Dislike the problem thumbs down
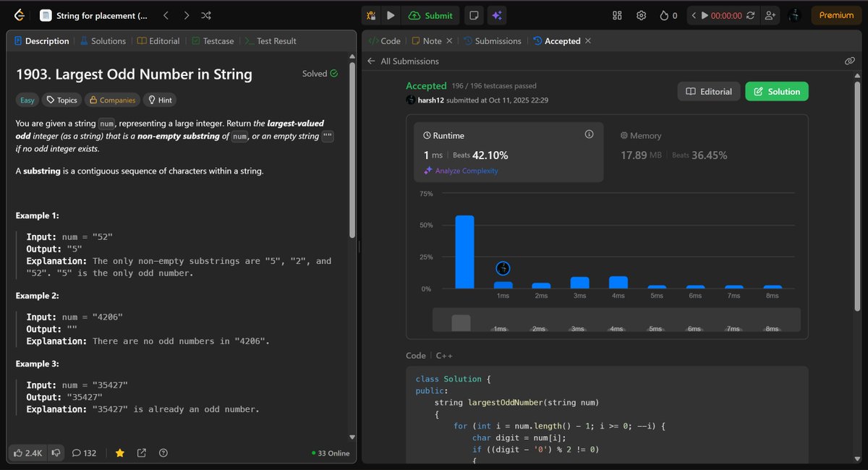The width and height of the screenshot is (868, 470). (56, 453)
